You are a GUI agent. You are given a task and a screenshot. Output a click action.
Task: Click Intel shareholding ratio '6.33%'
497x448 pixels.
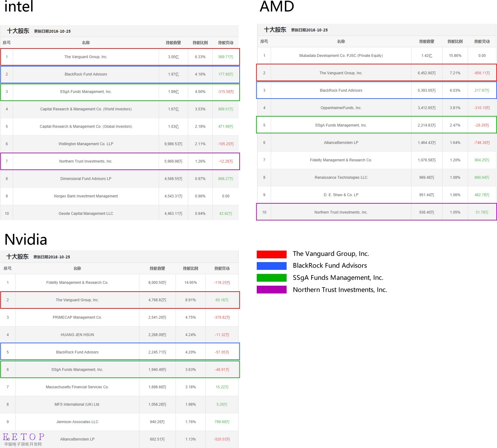tap(200, 57)
